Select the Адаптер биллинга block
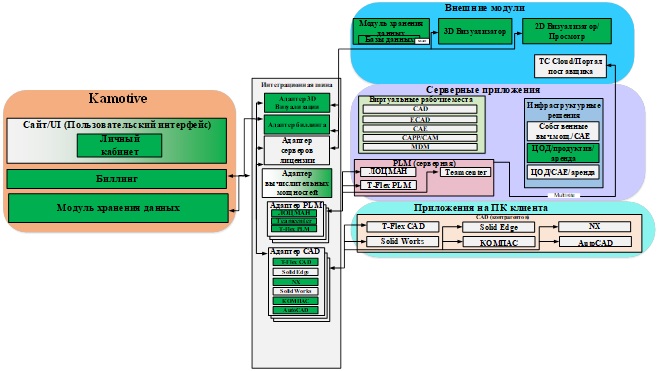 [x=297, y=125]
